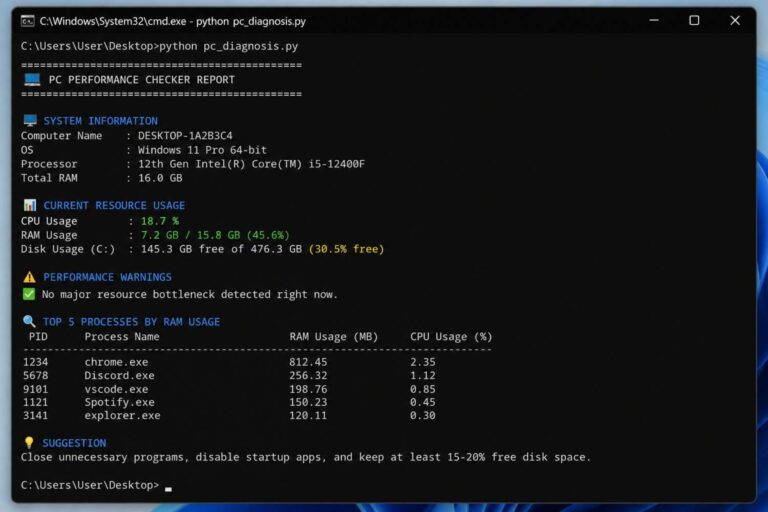Click PID '9101' in the process table
Image resolution: width=768 pixels, height=512 pixels.
coord(36,389)
